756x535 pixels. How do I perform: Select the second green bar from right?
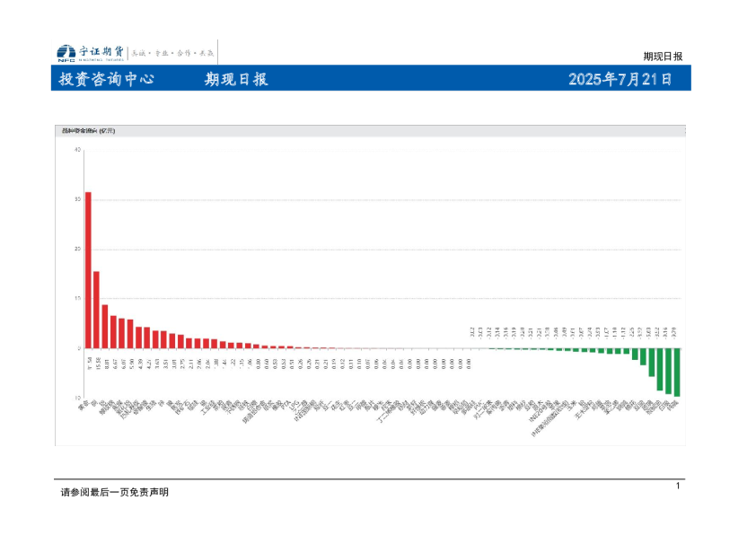(668, 370)
